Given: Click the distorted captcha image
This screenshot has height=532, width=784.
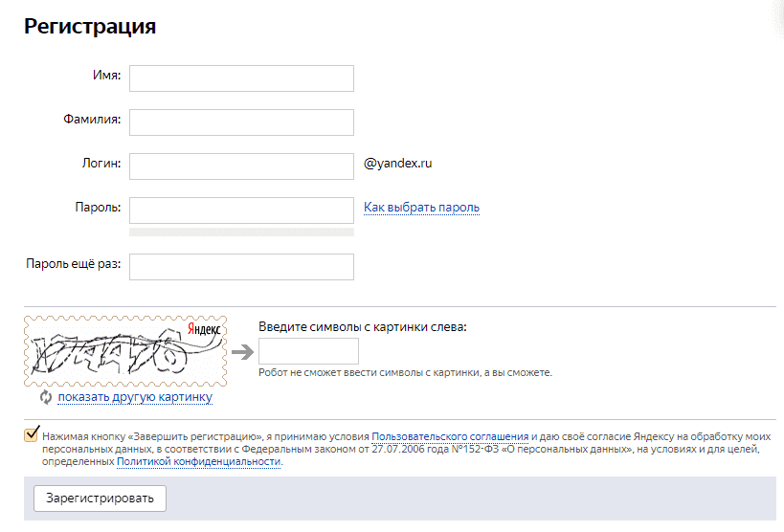Looking at the screenshot, I should [125, 351].
